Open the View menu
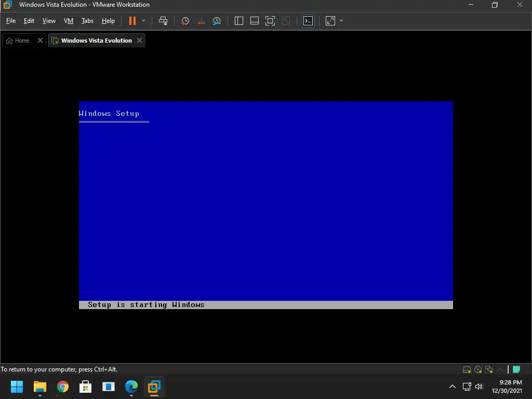 coord(49,21)
